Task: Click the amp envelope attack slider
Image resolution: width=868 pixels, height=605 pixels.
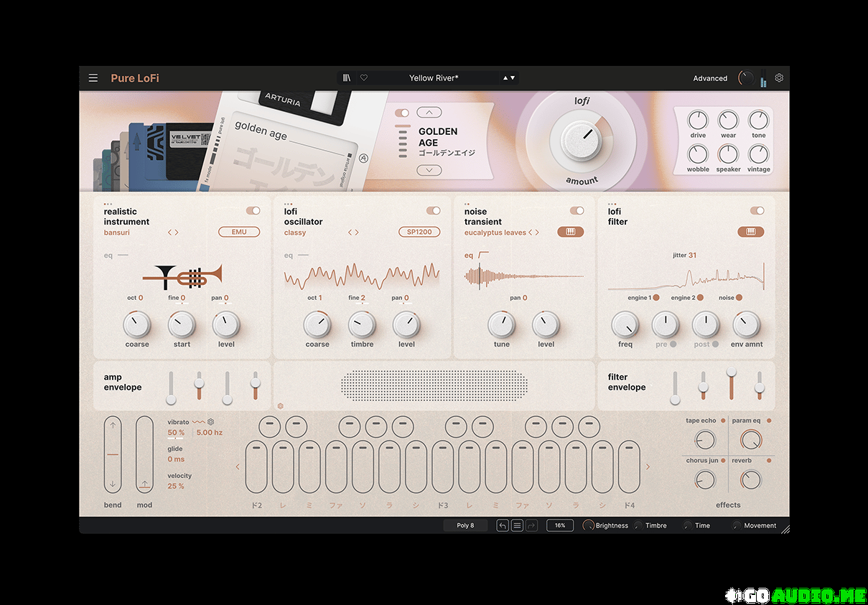Action: 171,388
